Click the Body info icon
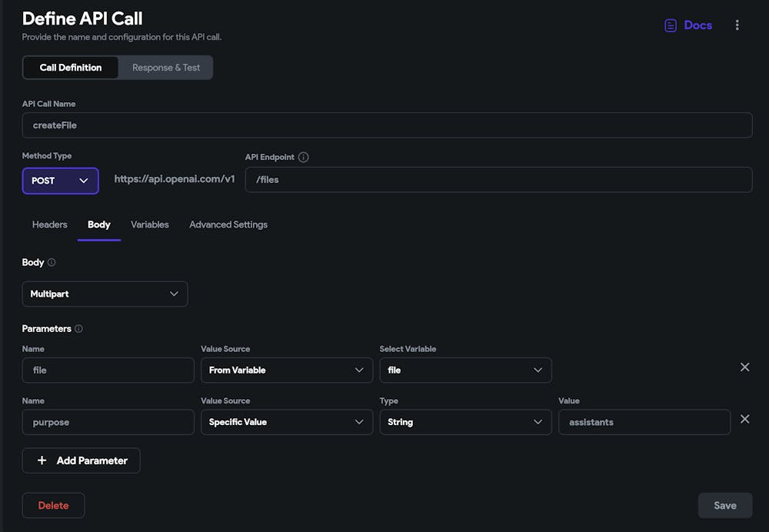769x532 pixels. pyautogui.click(x=52, y=263)
